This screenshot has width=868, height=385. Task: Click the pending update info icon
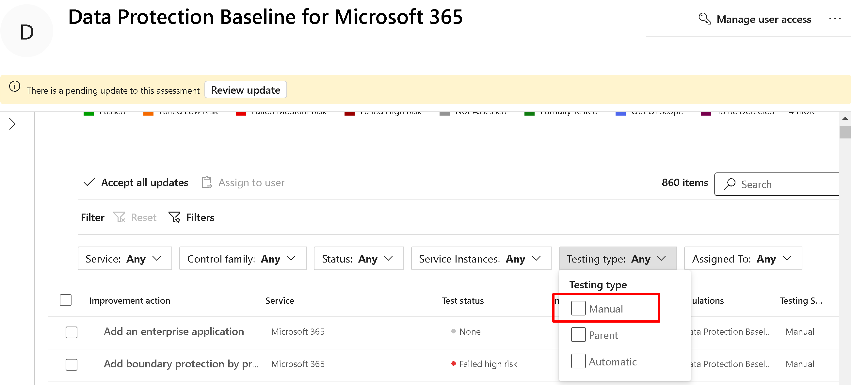point(14,87)
